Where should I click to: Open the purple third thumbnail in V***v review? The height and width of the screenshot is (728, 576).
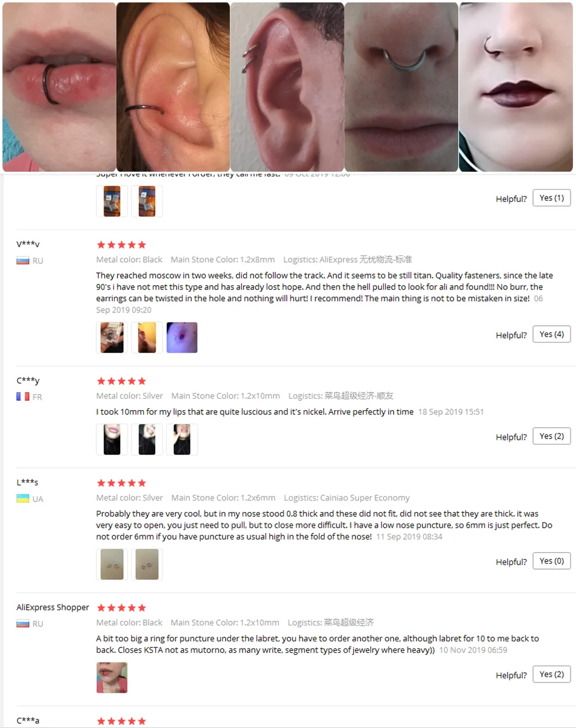(182, 337)
